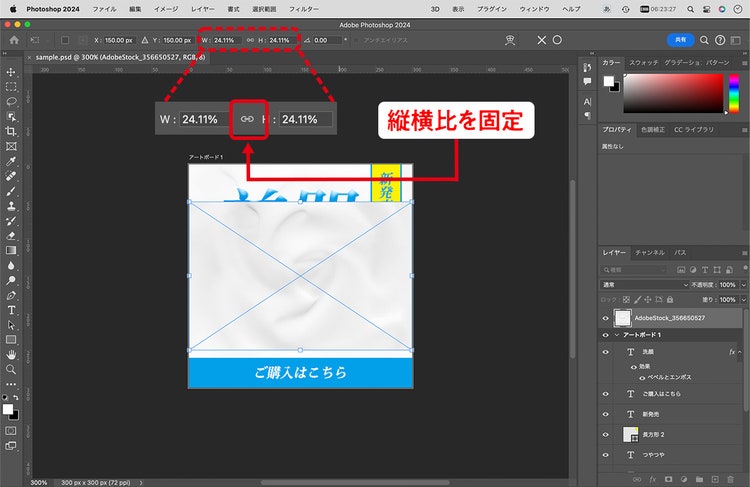Switch to the スウォッチ tab

pos(643,63)
